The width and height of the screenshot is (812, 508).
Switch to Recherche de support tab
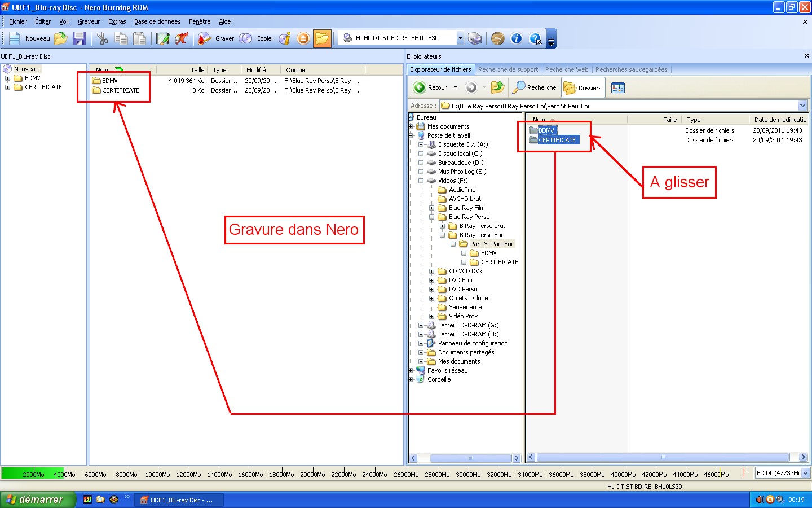point(508,69)
